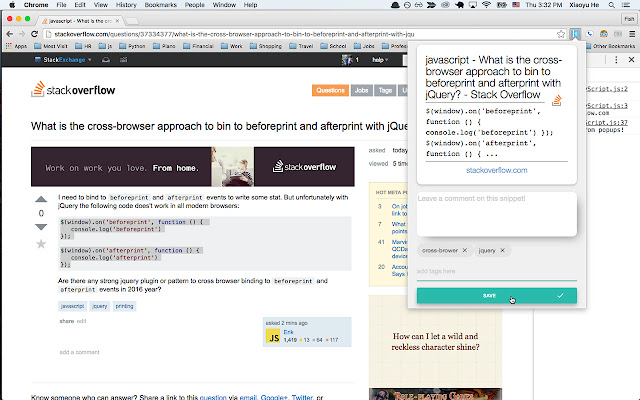The width and height of the screenshot is (640, 400).
Task: Open macOS Spotlight search
Action: click(x=611, y=5)
